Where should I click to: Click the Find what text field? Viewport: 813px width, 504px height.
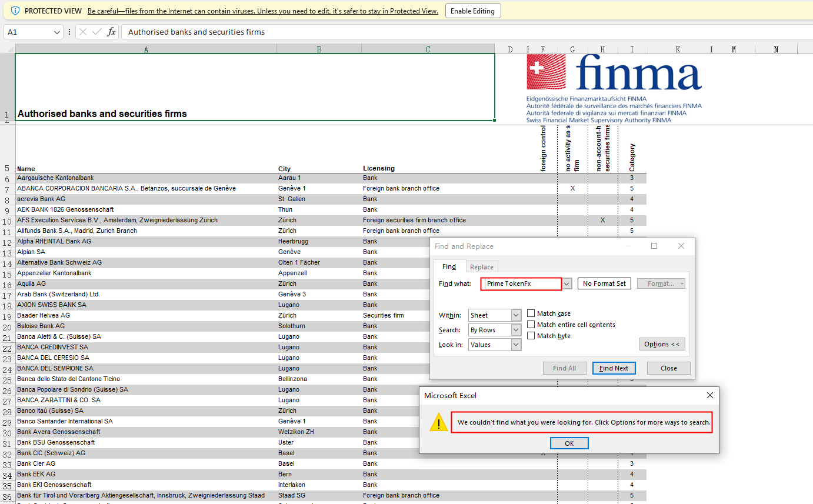pos(521,283)
